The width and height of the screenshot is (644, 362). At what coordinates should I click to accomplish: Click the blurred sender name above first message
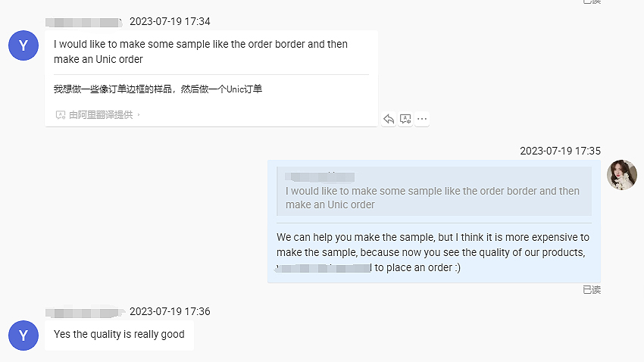click(83, 21)
